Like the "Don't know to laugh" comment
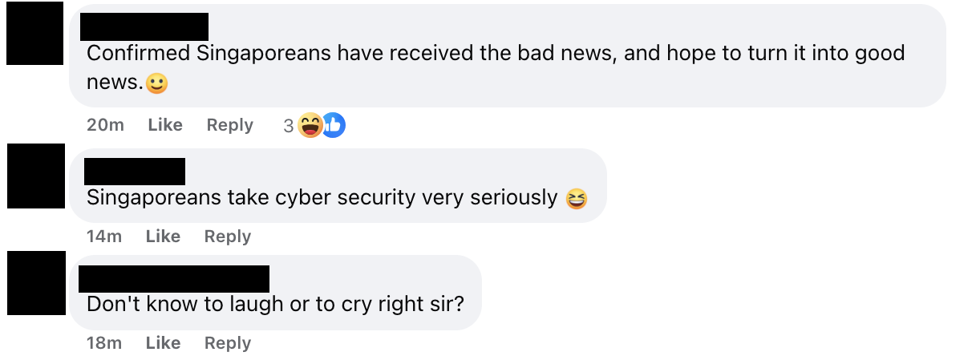 (x=163, y=343)
